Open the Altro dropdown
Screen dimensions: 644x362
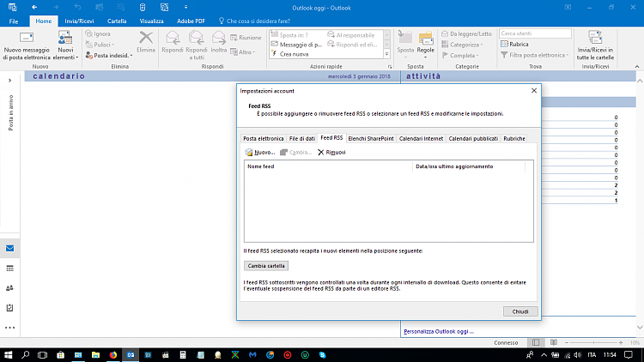pyautogui.click(x=243, y=52)
